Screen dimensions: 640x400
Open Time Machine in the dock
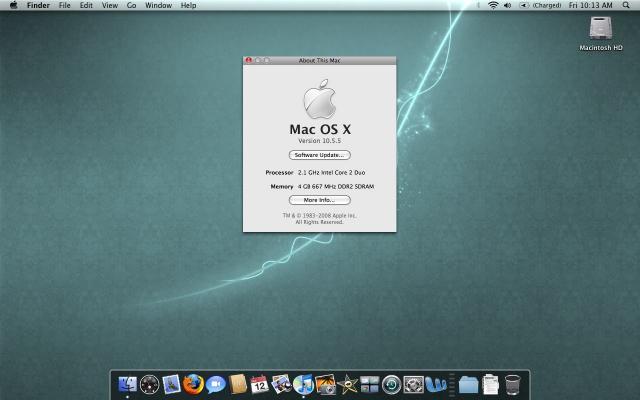(x=392, y=383)
